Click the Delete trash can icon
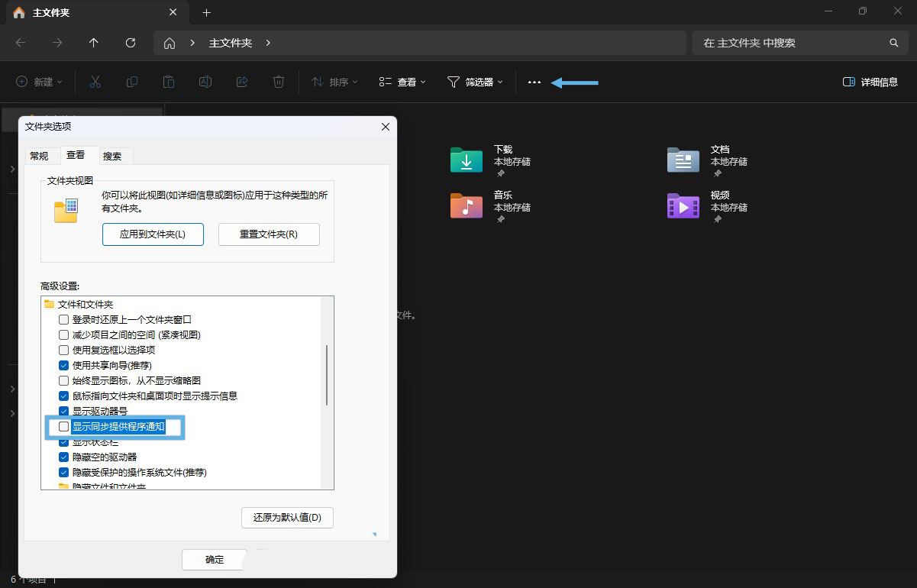The height and width of the screenshot is (588, 917). tap(279, 82)
